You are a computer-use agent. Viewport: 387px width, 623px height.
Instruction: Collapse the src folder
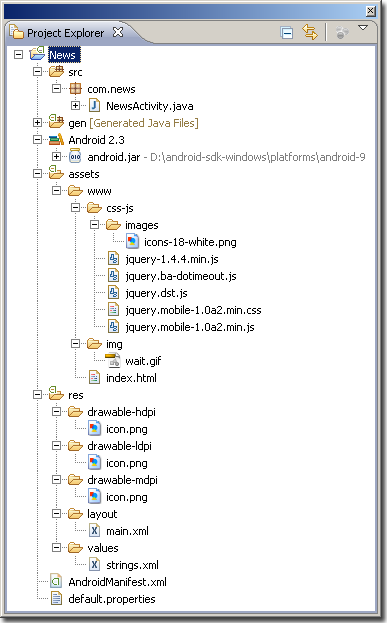click(x=37, y=72)
